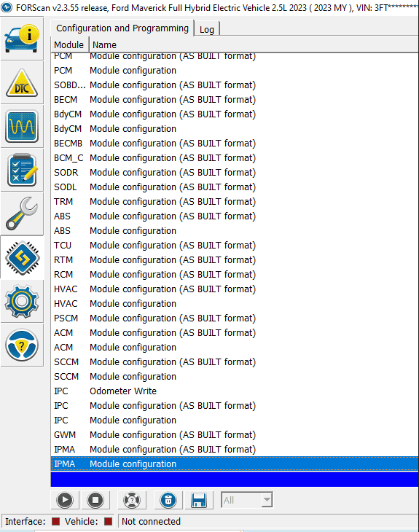Screen dimensions: 419x532
Task: Open the Help steering wheel section
Action: [x=22, y=345]
